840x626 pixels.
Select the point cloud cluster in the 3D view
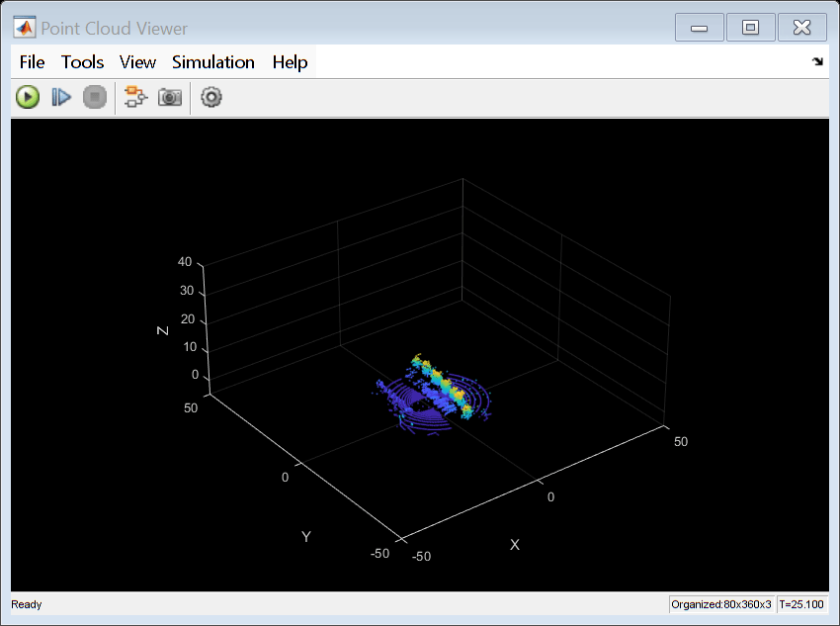[435, 391]
